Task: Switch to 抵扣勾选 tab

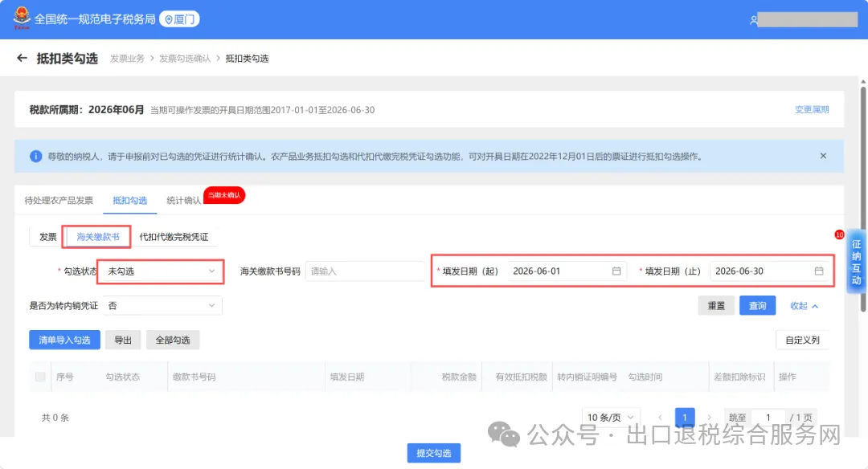Action: [130, 200]
